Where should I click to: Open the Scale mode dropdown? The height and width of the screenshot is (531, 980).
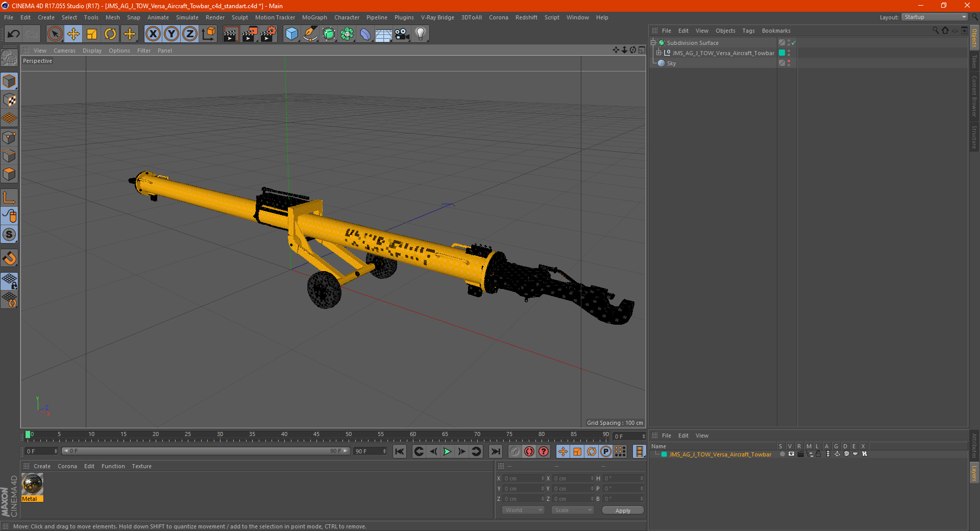[x=573, y=510]
